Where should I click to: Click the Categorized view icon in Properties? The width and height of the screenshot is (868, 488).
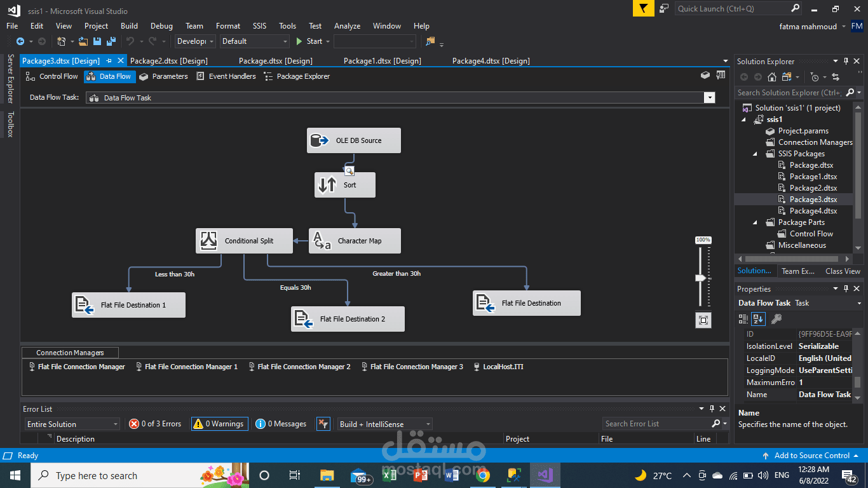743,319
